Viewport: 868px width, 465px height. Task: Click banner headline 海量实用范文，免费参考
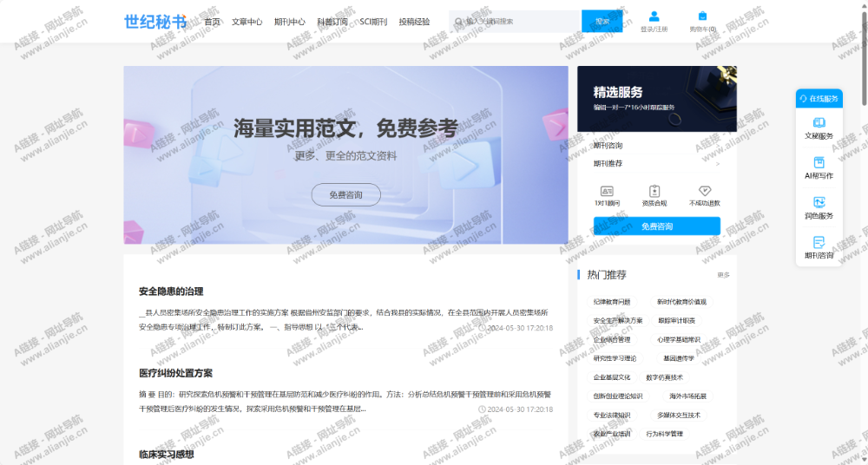[x=345, y=128]
